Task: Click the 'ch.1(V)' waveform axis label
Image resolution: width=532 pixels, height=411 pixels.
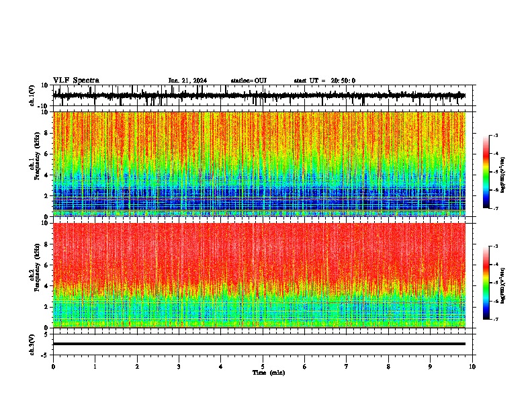Action: 32,95
